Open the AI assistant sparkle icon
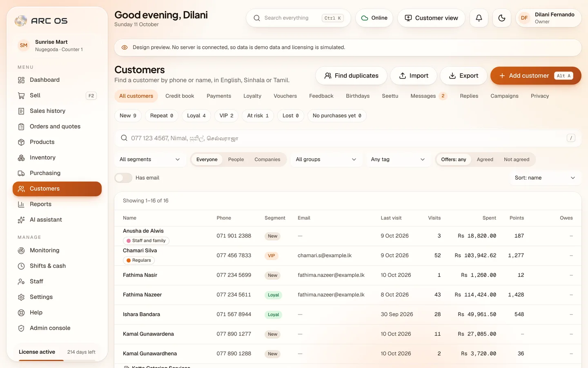This screenshot has height=368, width=588. 21,220
